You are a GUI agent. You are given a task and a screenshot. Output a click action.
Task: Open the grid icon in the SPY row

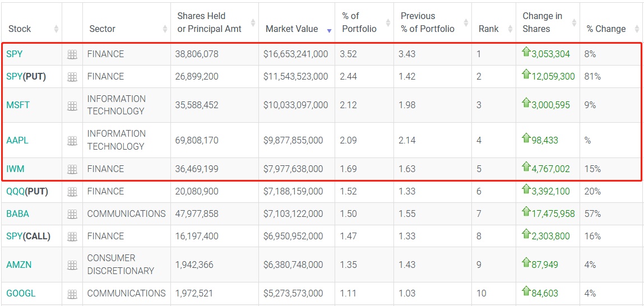(x=72, y=54)
